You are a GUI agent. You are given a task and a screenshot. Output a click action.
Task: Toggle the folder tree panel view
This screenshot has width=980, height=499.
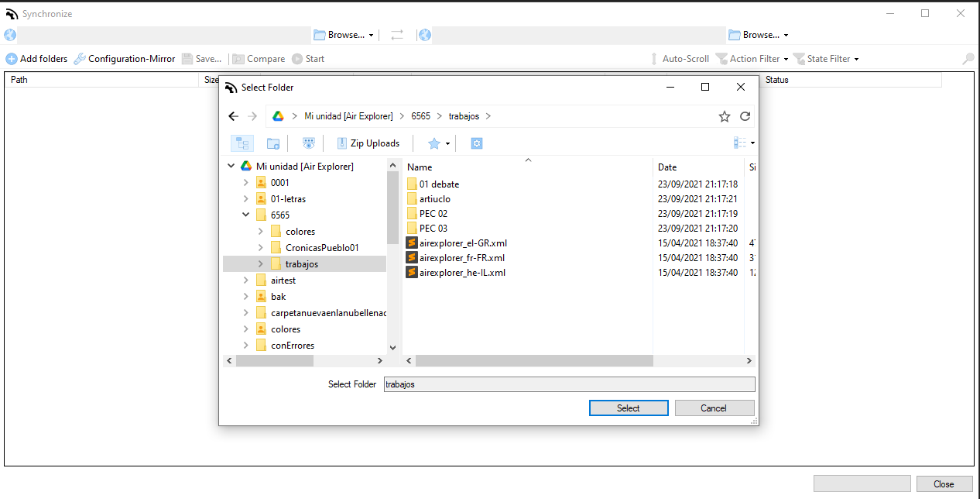242,143
